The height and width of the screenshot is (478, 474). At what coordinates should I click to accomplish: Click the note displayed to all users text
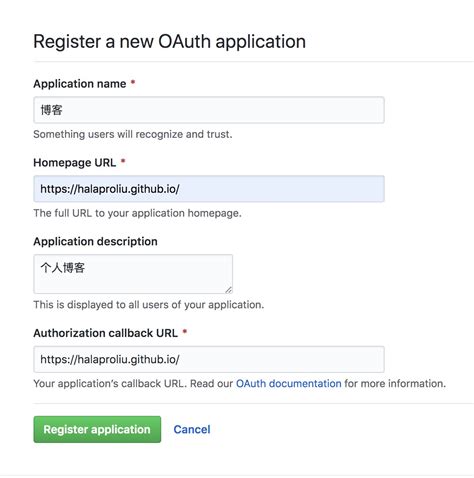click(x=149, y=305)
